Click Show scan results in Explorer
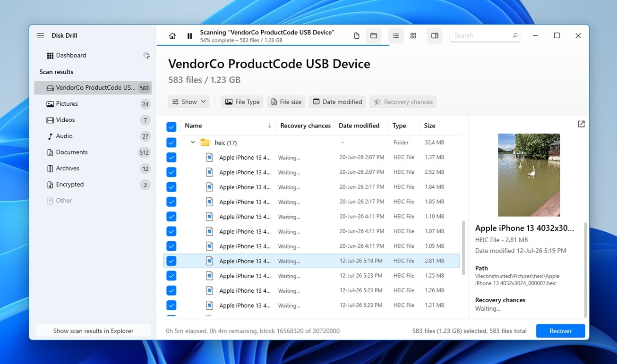Image resolution: width=617 pixels, height=364 pixels. (93, 331)
